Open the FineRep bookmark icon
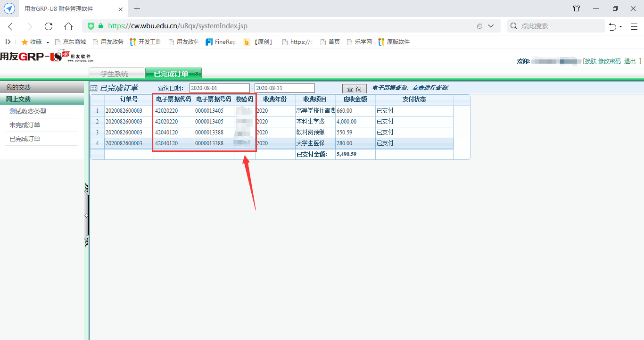This screenshot has height=340, width=644. (209, 42)
